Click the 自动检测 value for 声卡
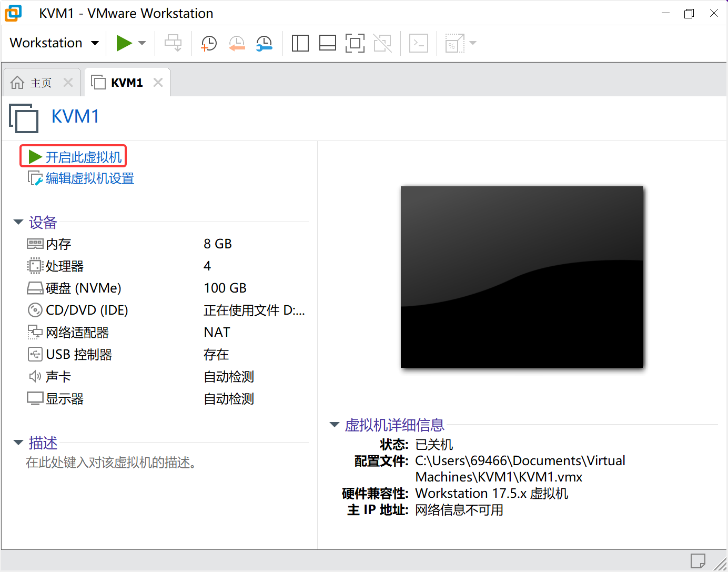Screen dimensions: 728x572 pos(229,377)
